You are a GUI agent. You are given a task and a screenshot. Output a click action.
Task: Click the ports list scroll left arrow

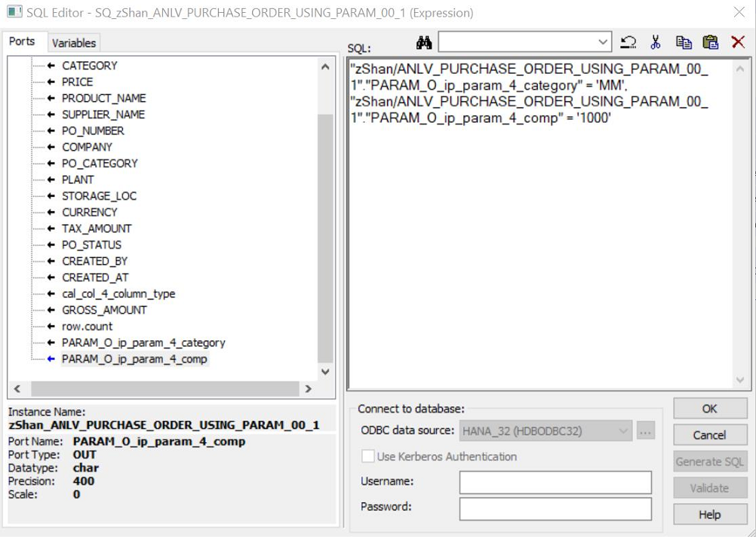(17, 388)
